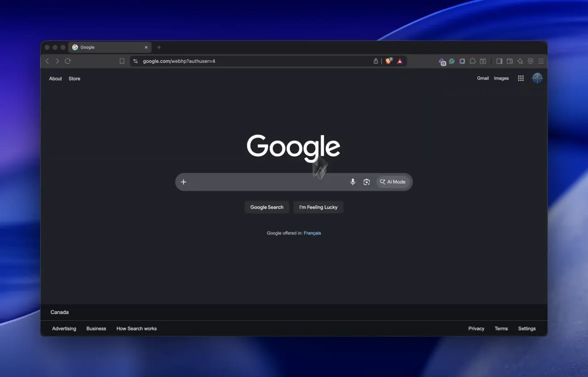
Task: Open the About link
Action: coord(56,79)
